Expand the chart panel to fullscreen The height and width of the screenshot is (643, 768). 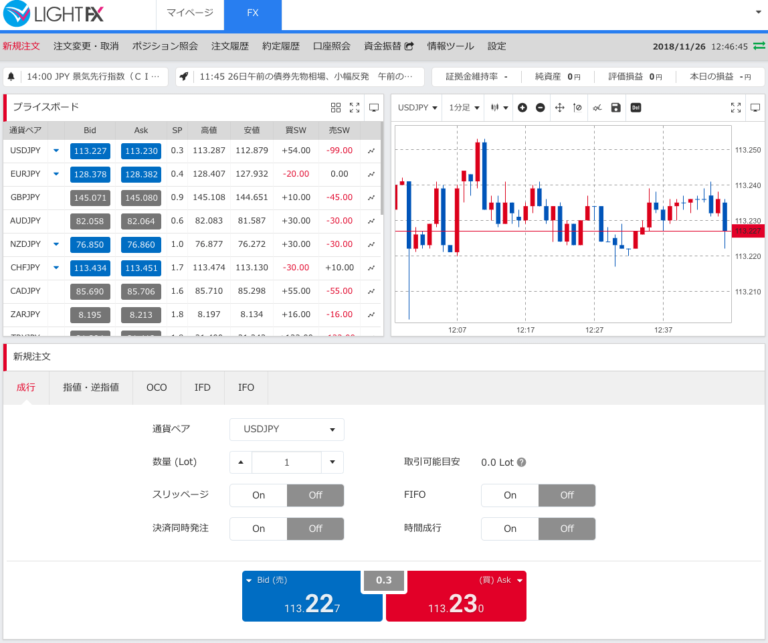click(736, 107)
